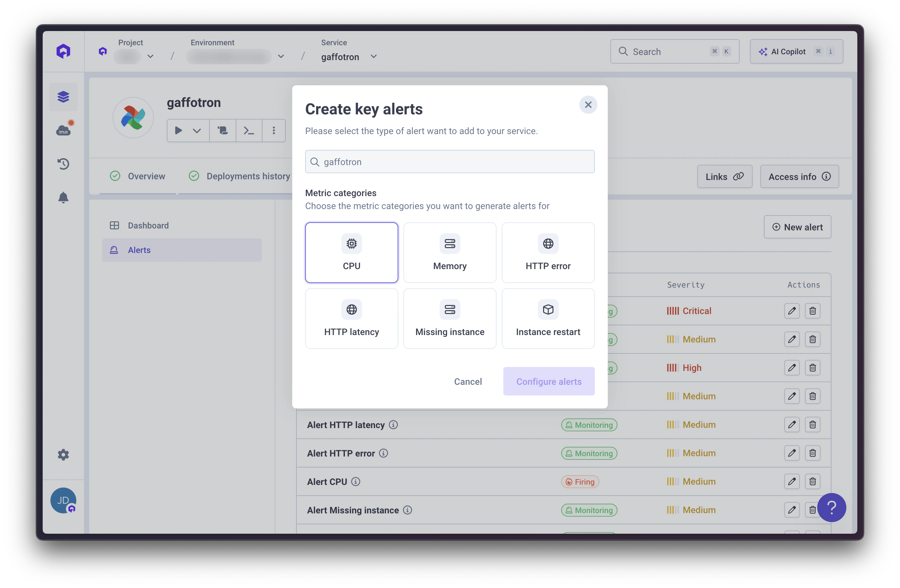Edit the Alert CPU using its pencil icon
Viewport: 900px width, 588px height.
tap(792, 481)
